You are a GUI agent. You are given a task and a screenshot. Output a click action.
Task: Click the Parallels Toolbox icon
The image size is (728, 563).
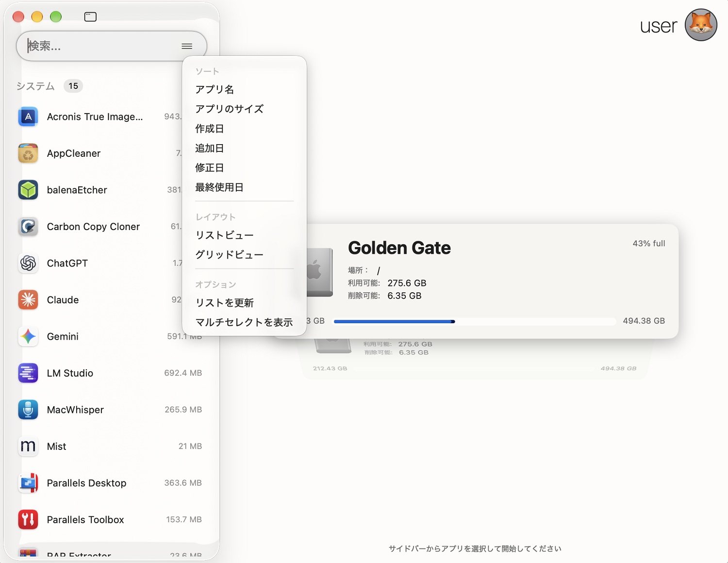click(x=28, y=520)
